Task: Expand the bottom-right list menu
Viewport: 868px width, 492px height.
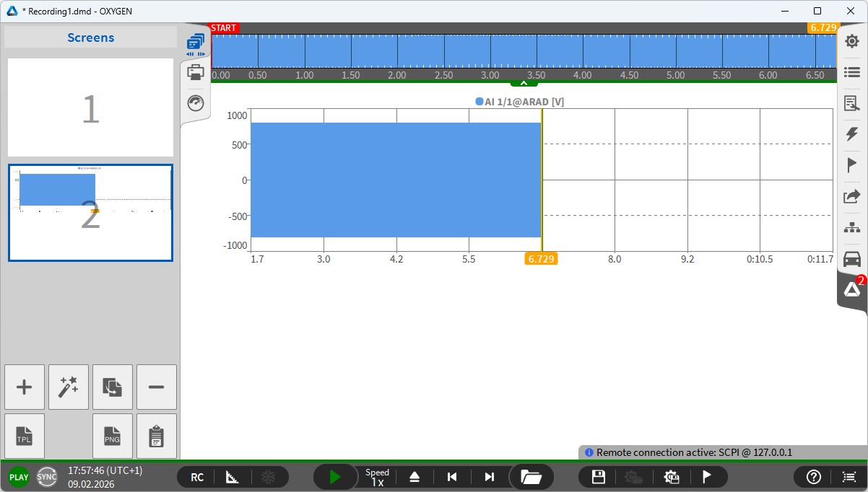Action: 848,477
